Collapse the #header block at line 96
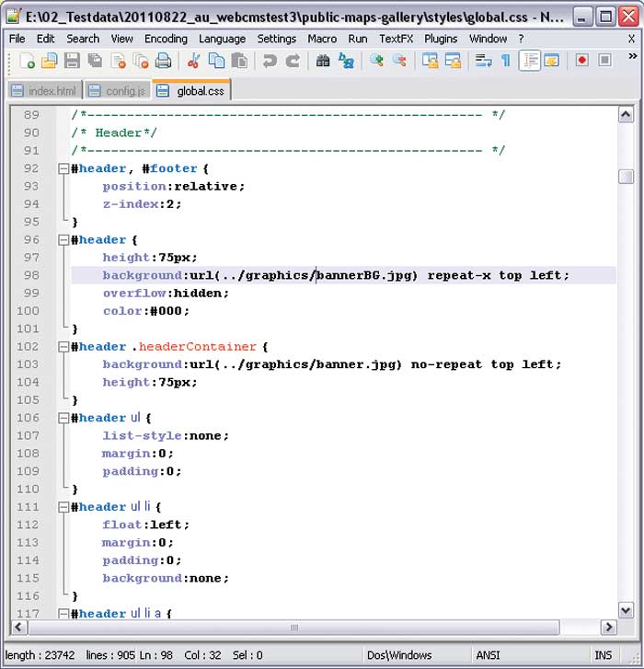 click(63, 240)
